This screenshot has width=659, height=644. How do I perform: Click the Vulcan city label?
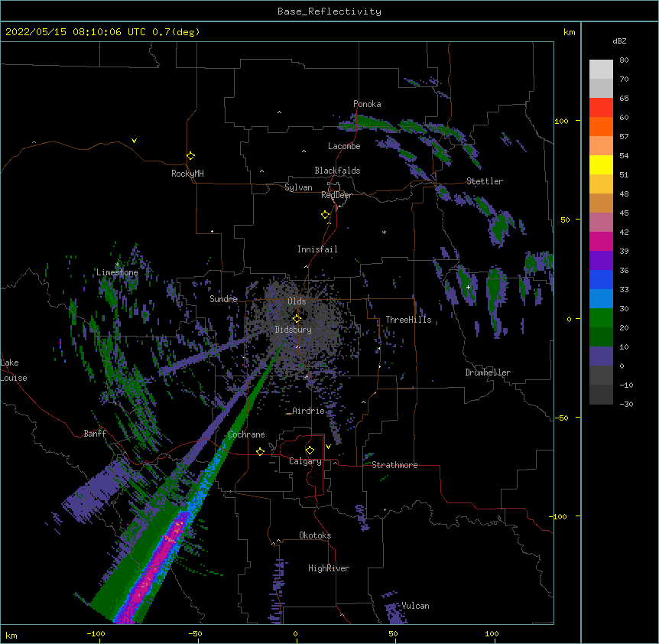click(x=415, y=606)
